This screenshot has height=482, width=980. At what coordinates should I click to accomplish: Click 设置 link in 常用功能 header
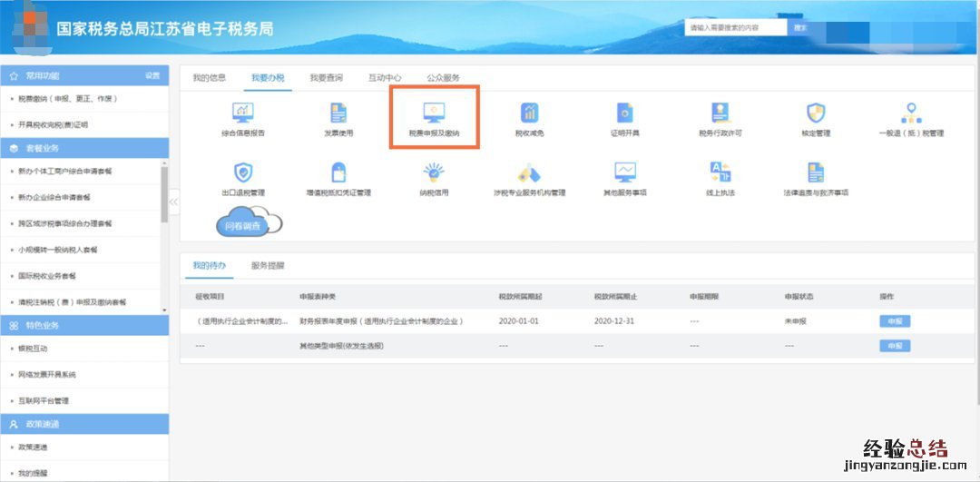[x=152, y=75]
